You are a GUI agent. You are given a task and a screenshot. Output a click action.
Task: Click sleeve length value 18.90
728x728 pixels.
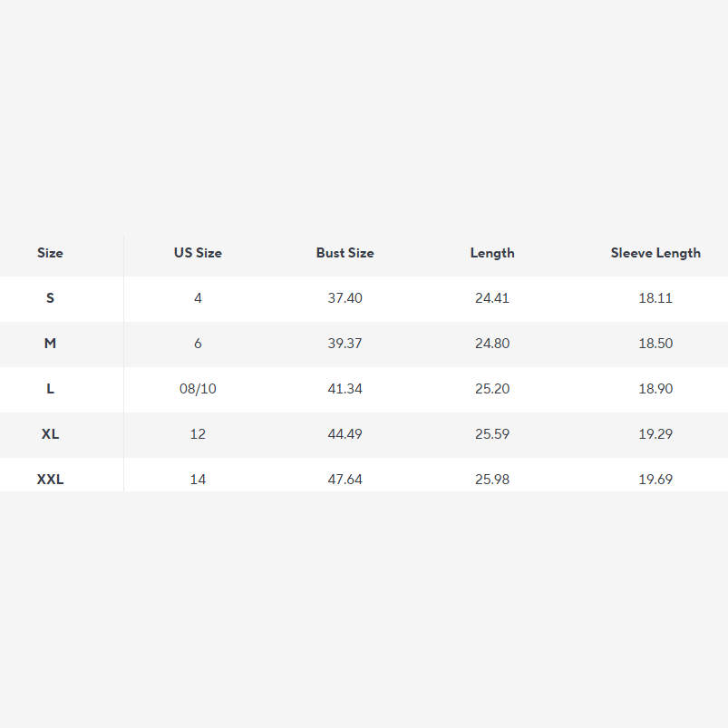point(655,388)
